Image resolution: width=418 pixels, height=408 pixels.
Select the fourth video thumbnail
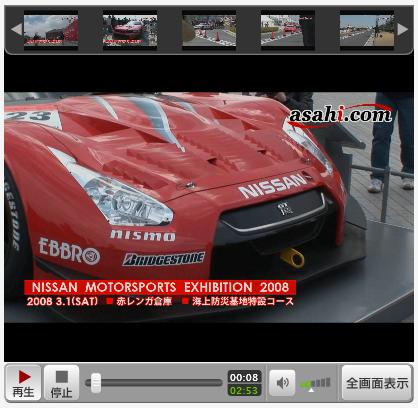pyautogui.click(x=288, y=30)
